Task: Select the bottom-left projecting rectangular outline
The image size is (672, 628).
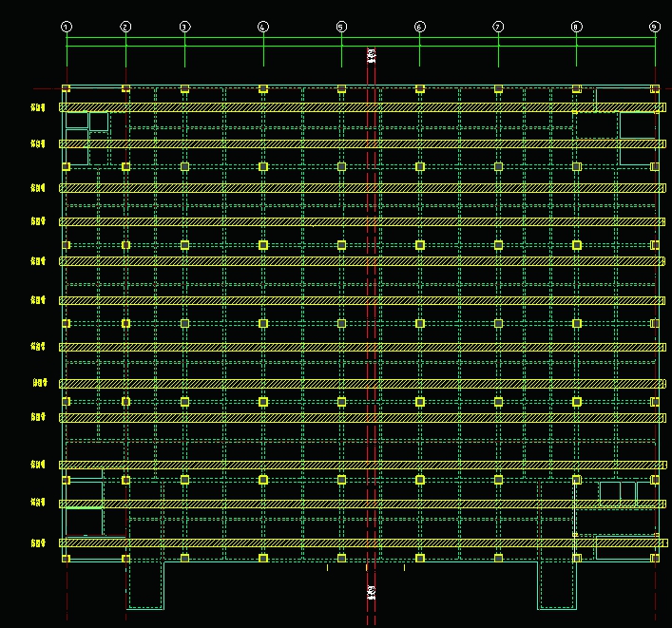Action: 145,586
